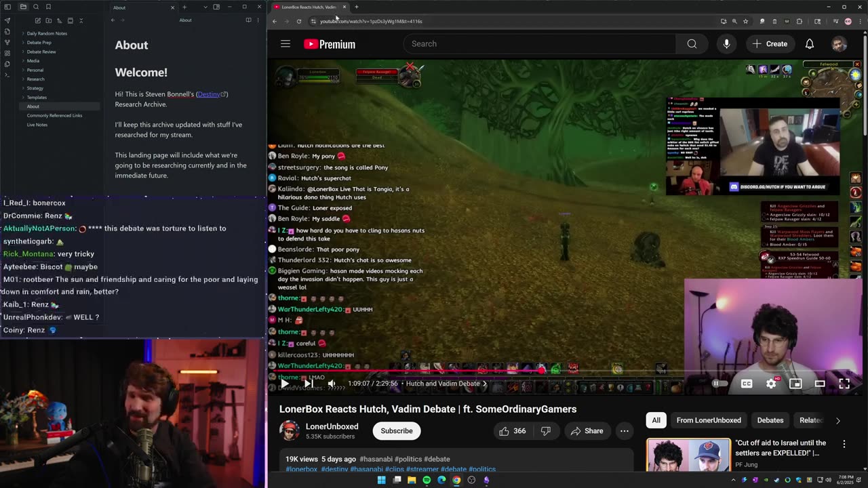Open the YouTube Create menu
The width and height of the screenshot is (868, 488).
770,44
